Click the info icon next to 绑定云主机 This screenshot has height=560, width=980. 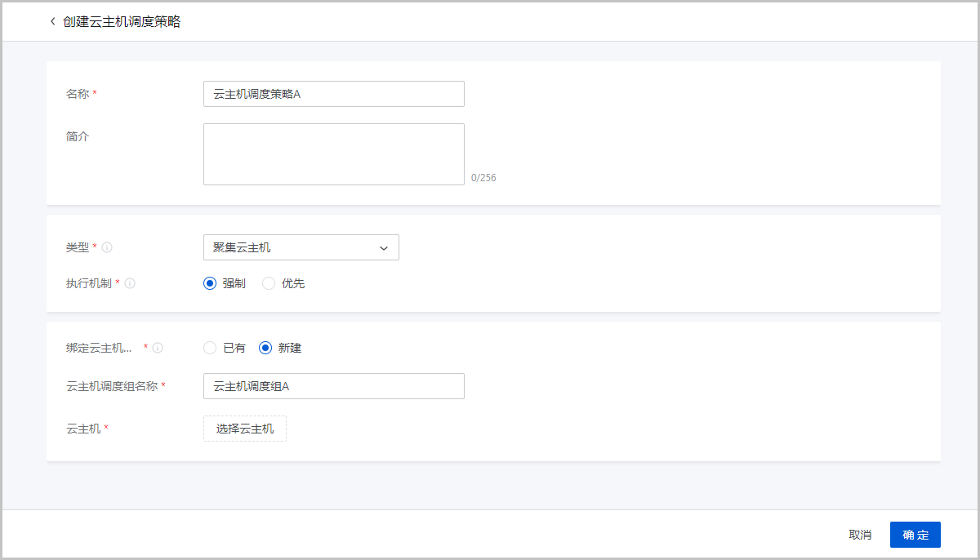click(158, 348)
